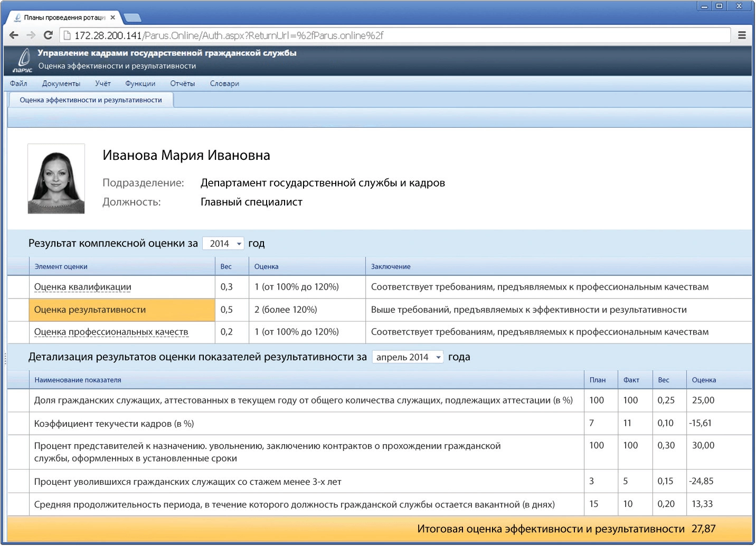Click the browser forward arrow
The height and width of the screenshot is (546, 756).
click(31, 35)
